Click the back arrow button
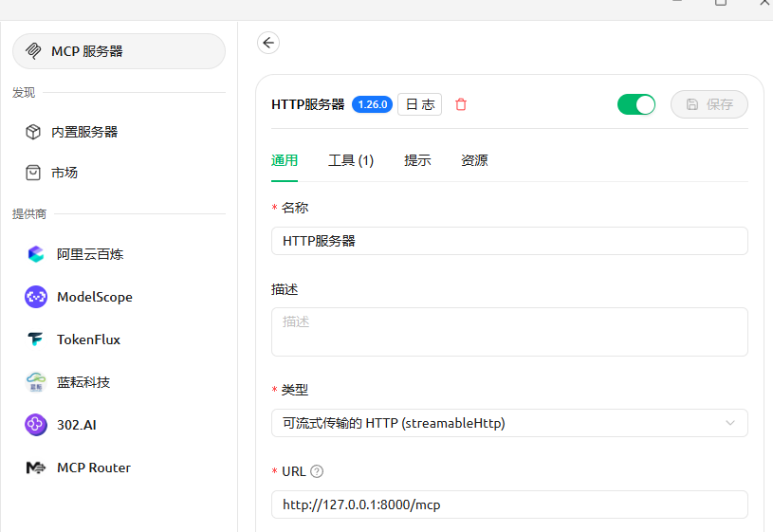 [x=268, y=43]
